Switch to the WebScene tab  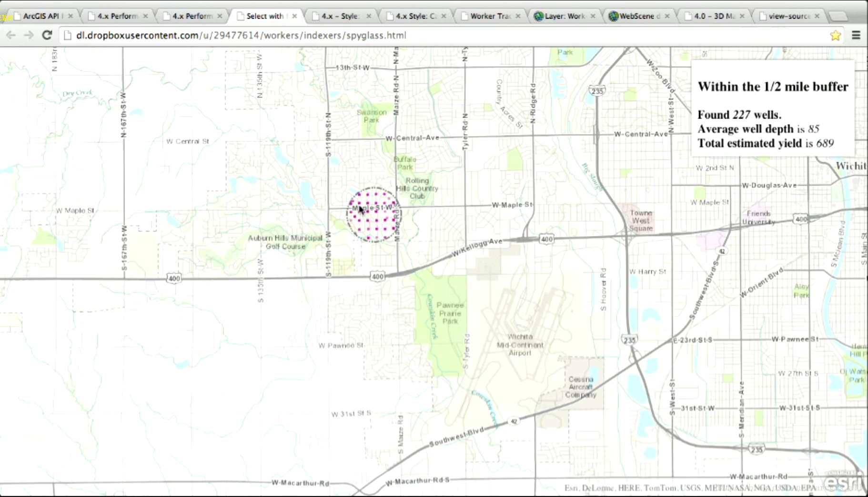[639, 16]
